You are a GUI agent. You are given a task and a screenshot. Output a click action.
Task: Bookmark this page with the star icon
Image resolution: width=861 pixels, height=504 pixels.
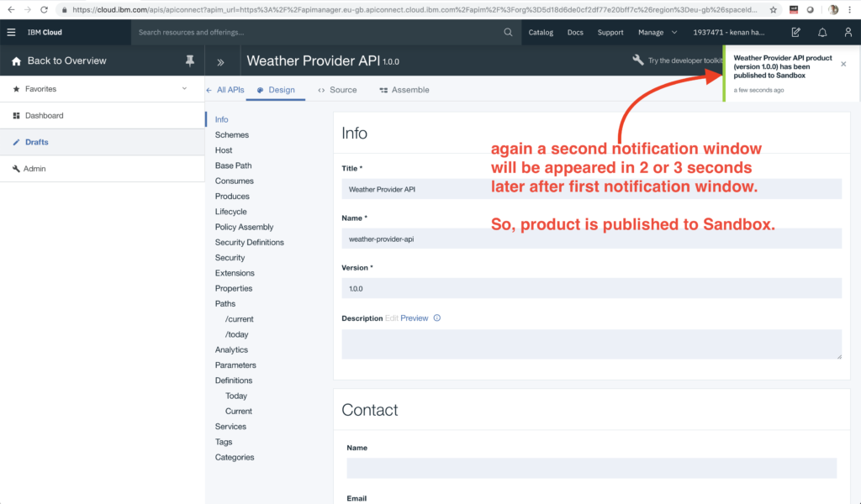[774, 10]
